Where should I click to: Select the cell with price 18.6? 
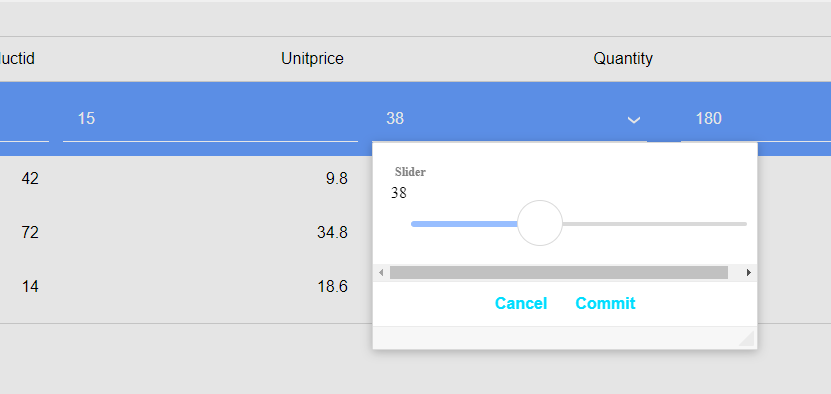tap(332, 287)
